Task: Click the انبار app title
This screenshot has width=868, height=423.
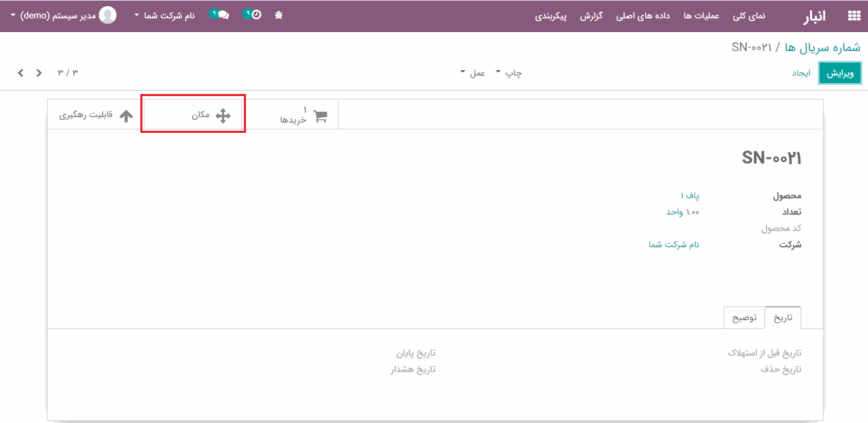Action: point(813,16)
